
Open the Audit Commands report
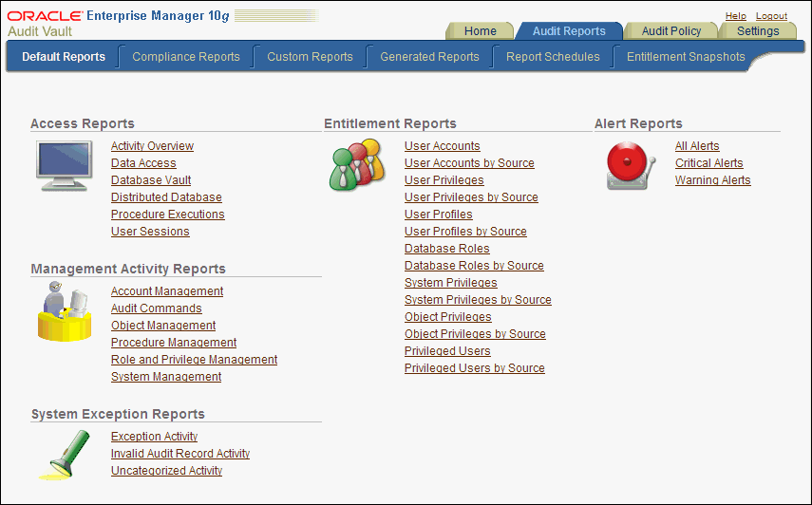157,309
